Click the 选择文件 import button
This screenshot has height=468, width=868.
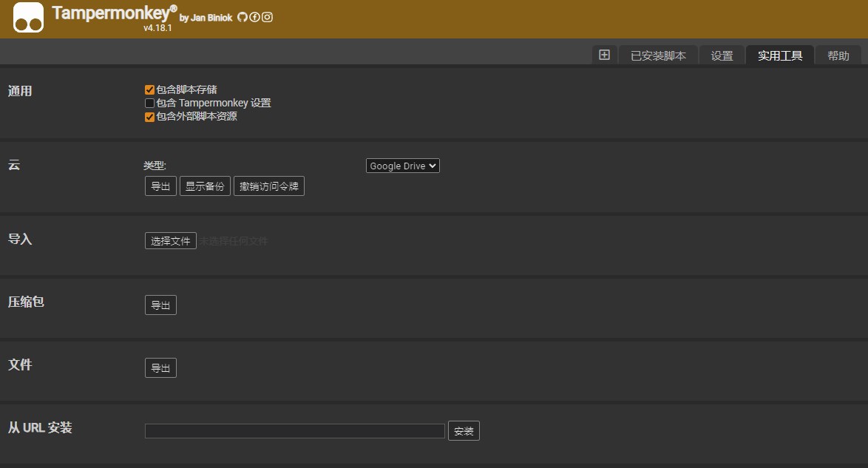pos(171,241)
